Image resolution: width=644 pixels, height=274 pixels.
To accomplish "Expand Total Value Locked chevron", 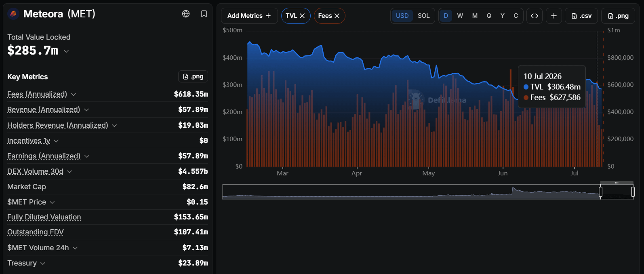I will [x=66, y=51].
